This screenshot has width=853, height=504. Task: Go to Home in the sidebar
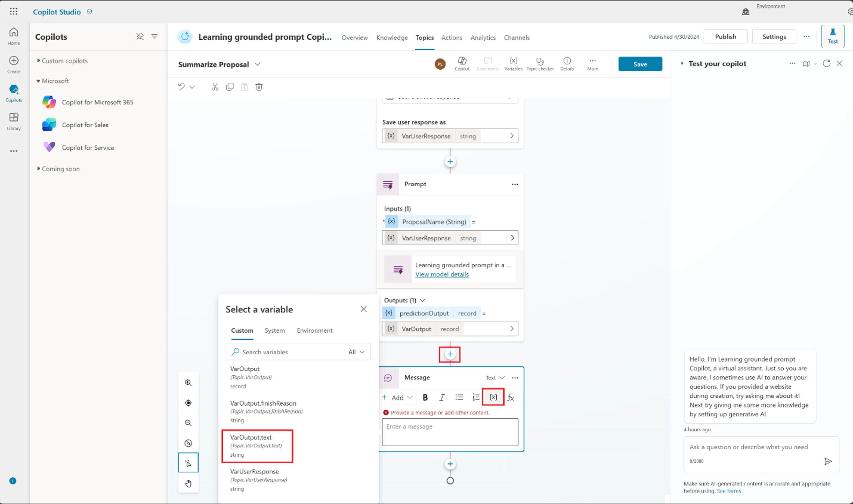(x=13, y=36)
